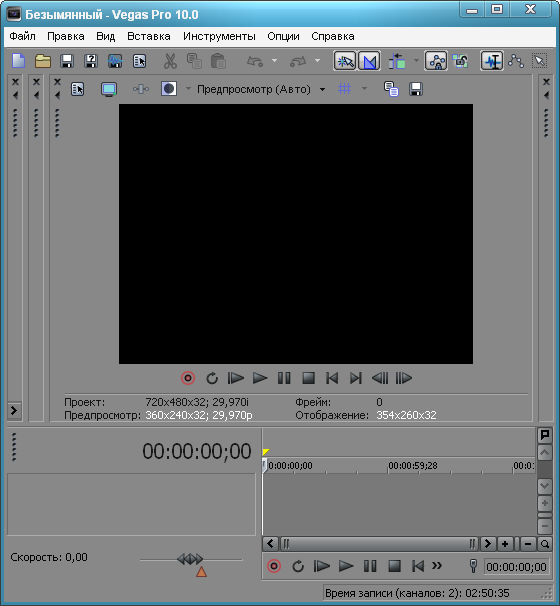Open the Инструменты menu
Image resolution: width=560 pixels, height=606 pixels.
pos(219,36)
